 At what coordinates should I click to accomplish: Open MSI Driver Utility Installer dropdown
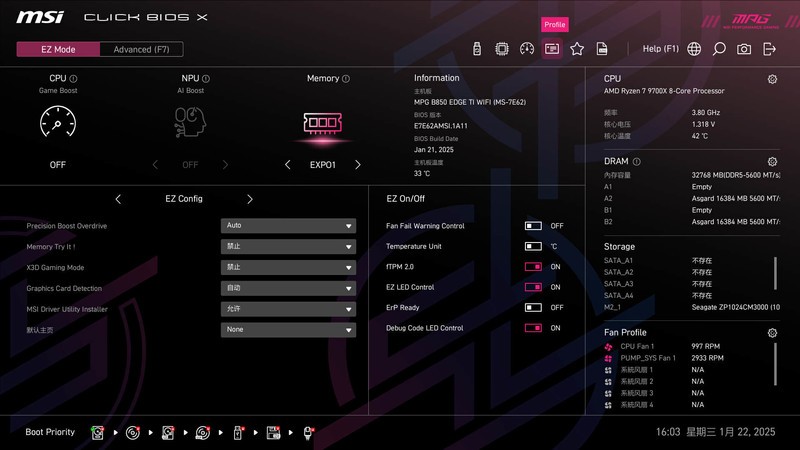(x=288, y=309)
